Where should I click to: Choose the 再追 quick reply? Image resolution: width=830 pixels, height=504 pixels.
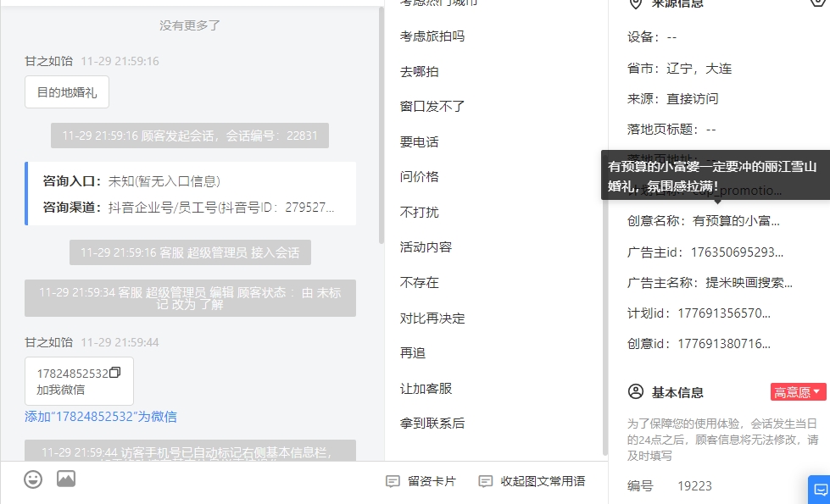pyautogui.click(x=413, y=352)
